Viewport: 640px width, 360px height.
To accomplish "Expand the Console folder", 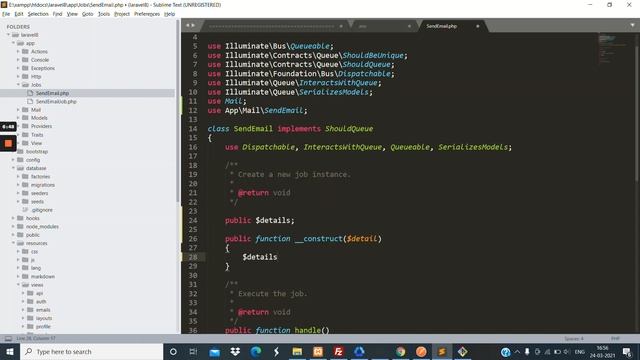I will pos(18,60).
